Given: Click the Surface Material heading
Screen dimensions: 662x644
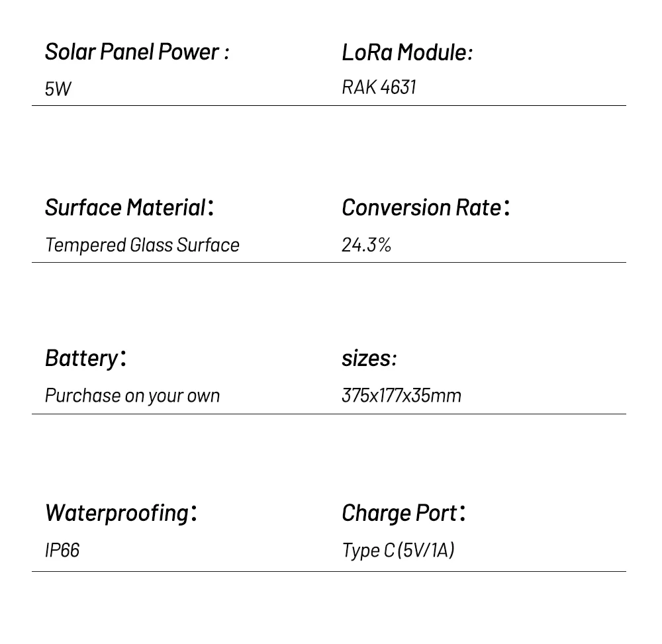Looking at the screenshot, I should tap(129, 208).
